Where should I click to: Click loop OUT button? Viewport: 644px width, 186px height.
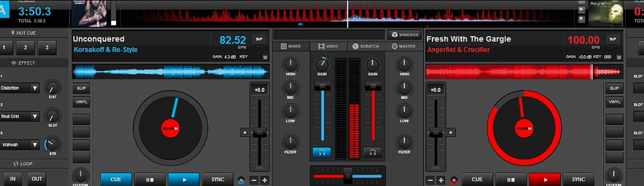37,179
